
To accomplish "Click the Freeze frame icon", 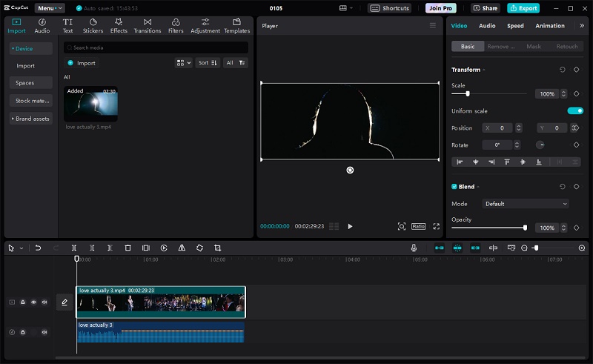I will click(x=145, y=248).
